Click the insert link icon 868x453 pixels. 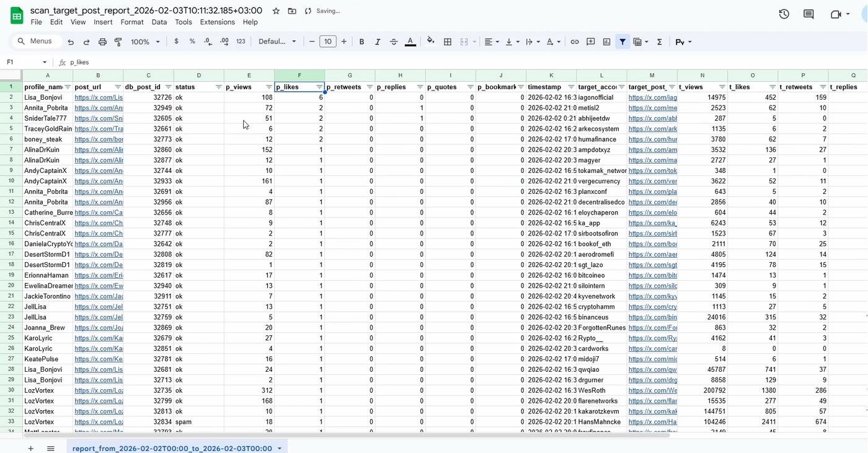[575, 42]
